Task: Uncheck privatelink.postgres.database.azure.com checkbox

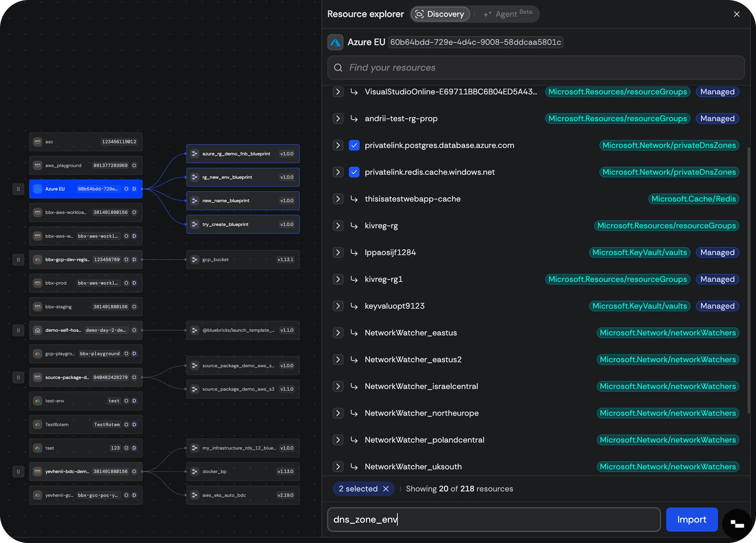Action: 354,146
